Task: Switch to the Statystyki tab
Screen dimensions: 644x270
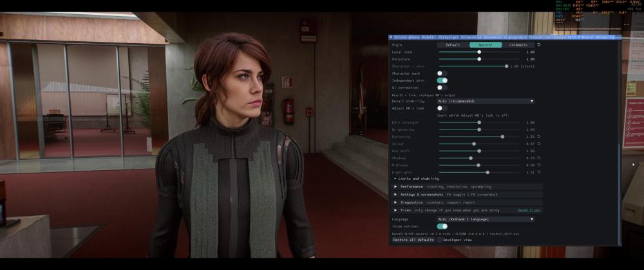Action: [448, 37]
